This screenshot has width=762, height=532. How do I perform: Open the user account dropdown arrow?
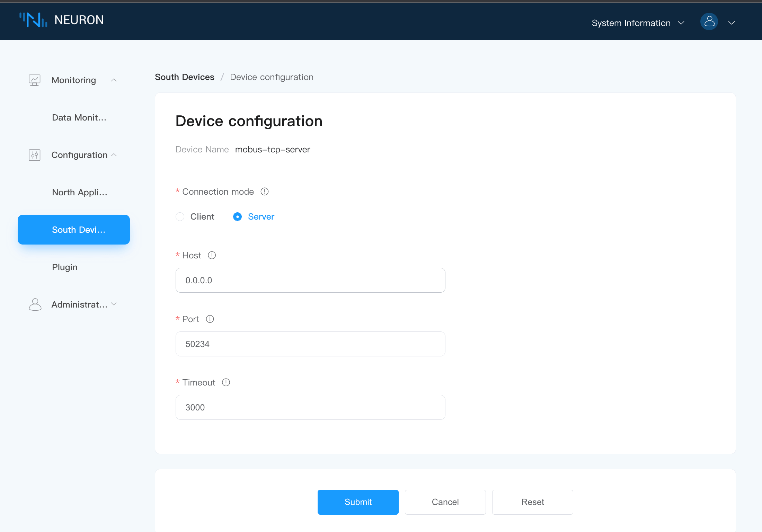click(732, 23)
